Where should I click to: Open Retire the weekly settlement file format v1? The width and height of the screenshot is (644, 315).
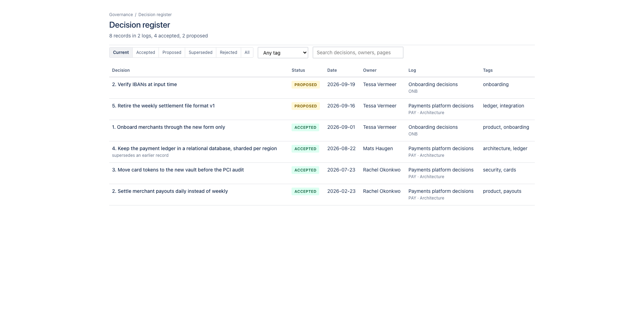163,106
